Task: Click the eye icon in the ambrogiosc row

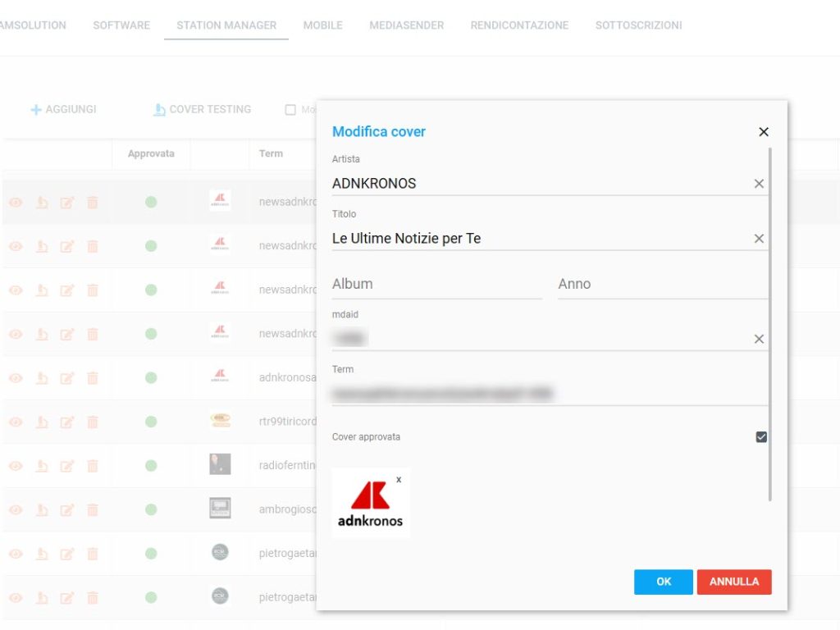Action: [x=16, y=510]
